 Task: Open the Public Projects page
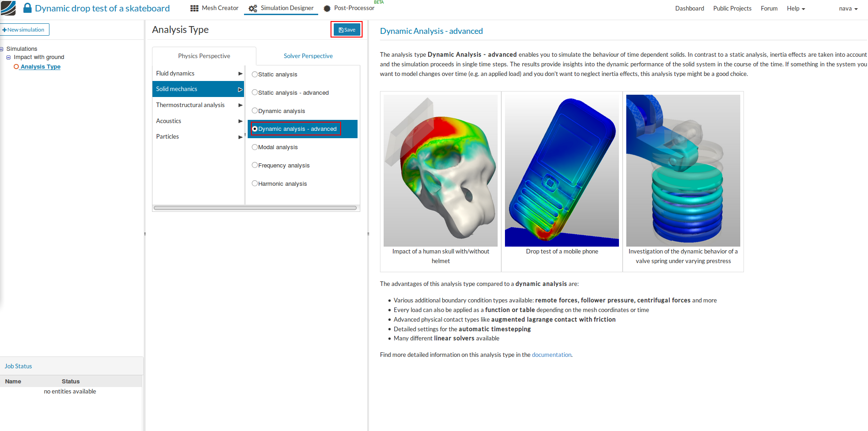(x=732, y=8)
